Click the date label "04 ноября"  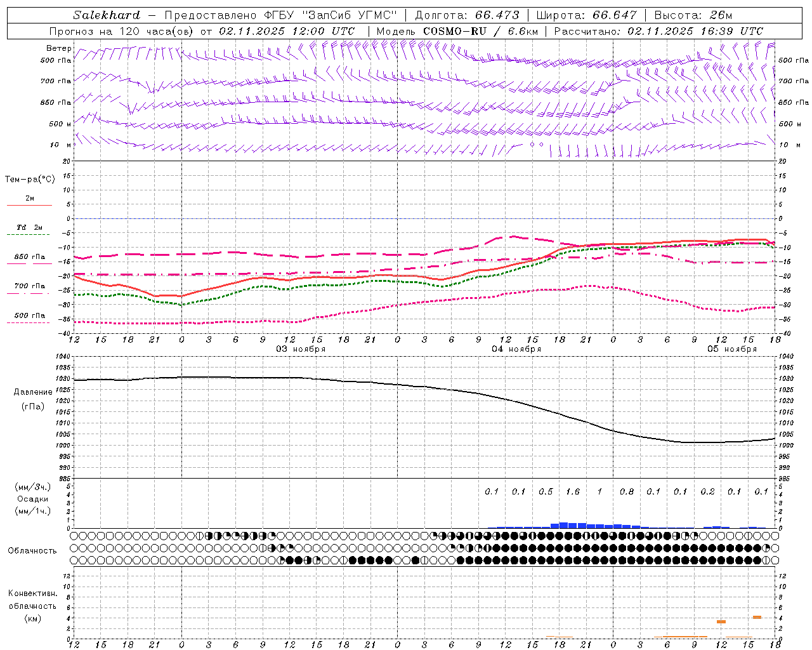click(516, 348)
